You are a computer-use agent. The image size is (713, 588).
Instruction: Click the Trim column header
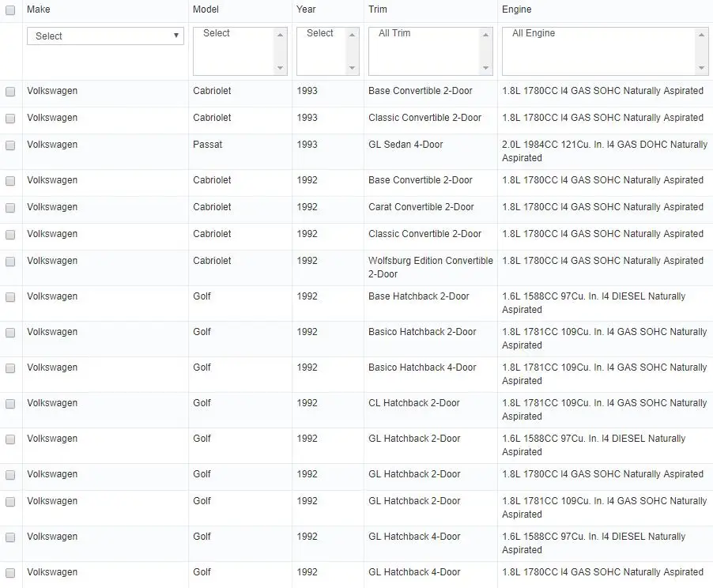tap(377, 9)
